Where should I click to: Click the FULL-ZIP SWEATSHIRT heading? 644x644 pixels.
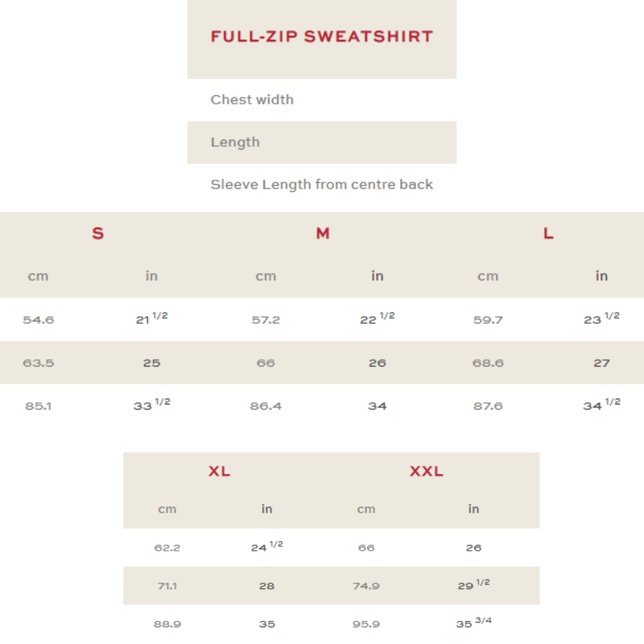[x=321, y=37]
